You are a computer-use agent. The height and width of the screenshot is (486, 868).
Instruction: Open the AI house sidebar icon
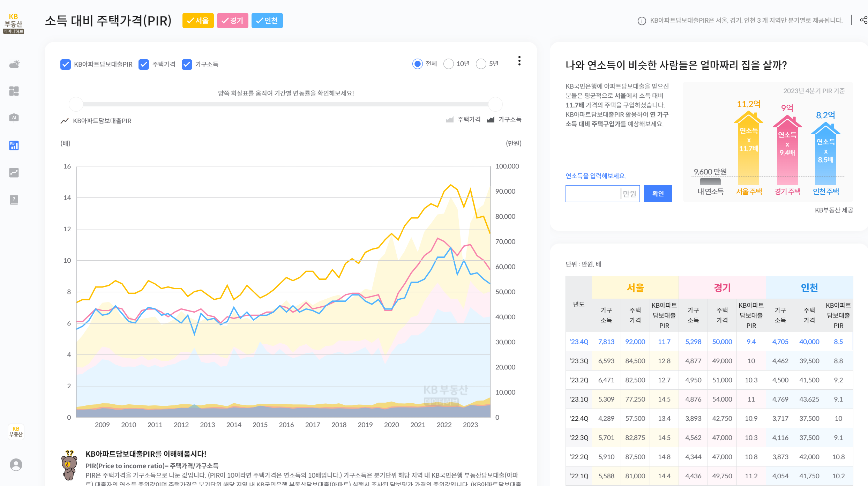14,118
